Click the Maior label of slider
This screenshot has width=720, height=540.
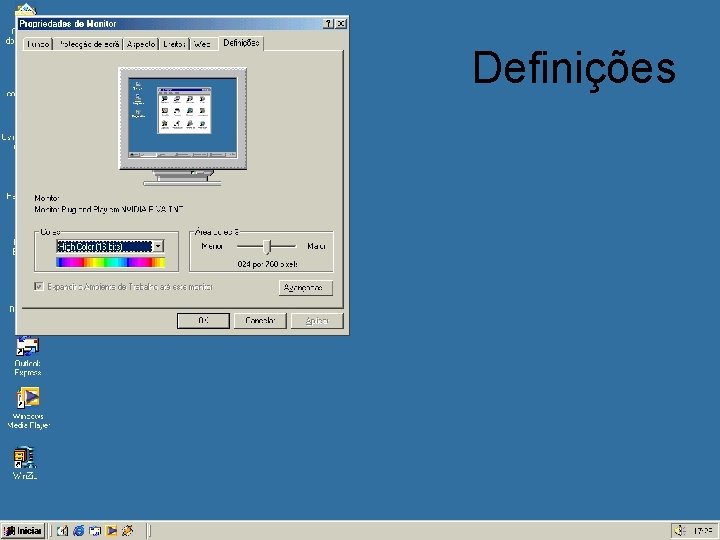(x=316, y=247)
